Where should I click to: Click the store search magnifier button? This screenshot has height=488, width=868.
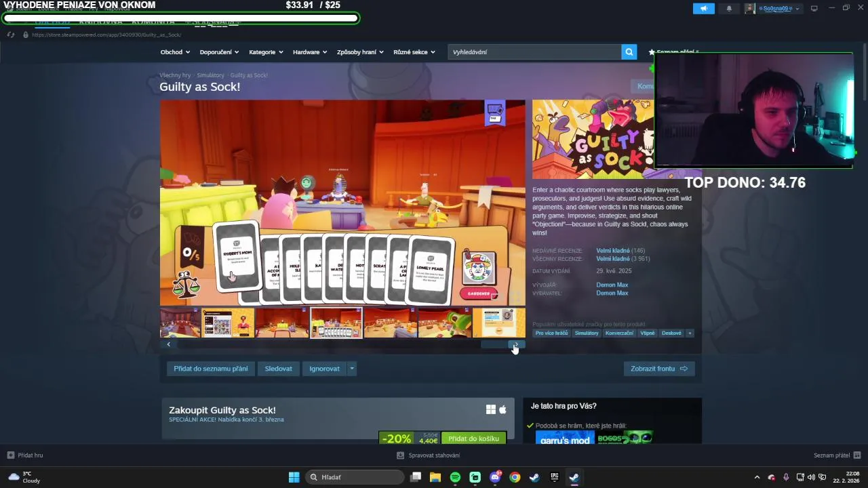(630, 52)
